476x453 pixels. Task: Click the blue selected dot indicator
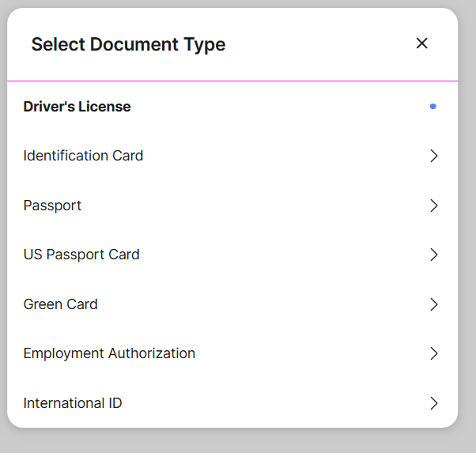(433, 107)
